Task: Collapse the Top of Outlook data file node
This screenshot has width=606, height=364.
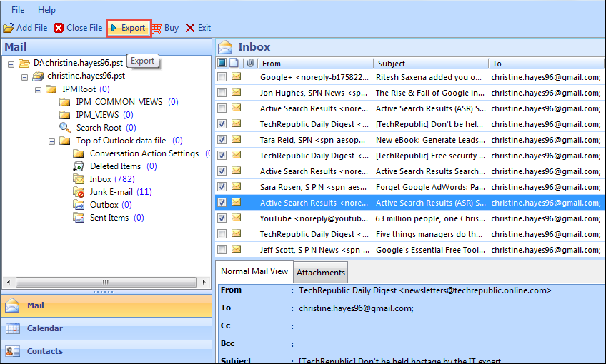Action: (52, 141)
